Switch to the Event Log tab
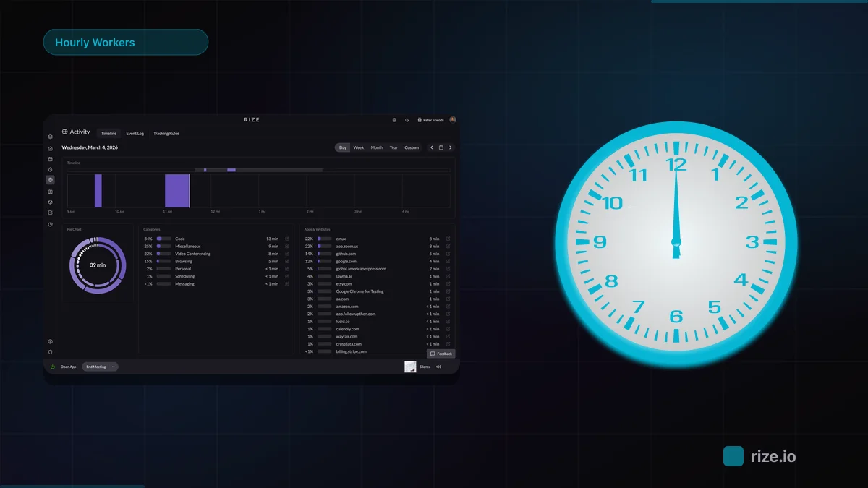 click(135, 133)
